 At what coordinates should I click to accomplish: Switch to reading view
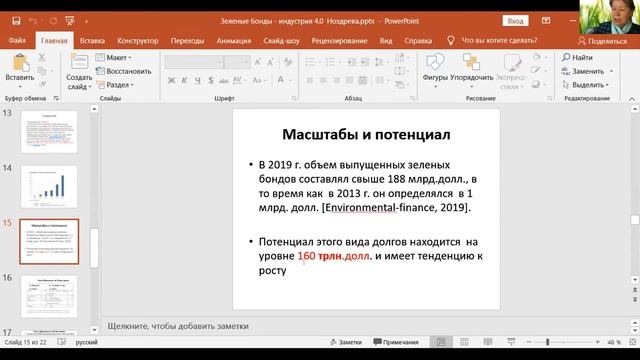pos(488,342)
